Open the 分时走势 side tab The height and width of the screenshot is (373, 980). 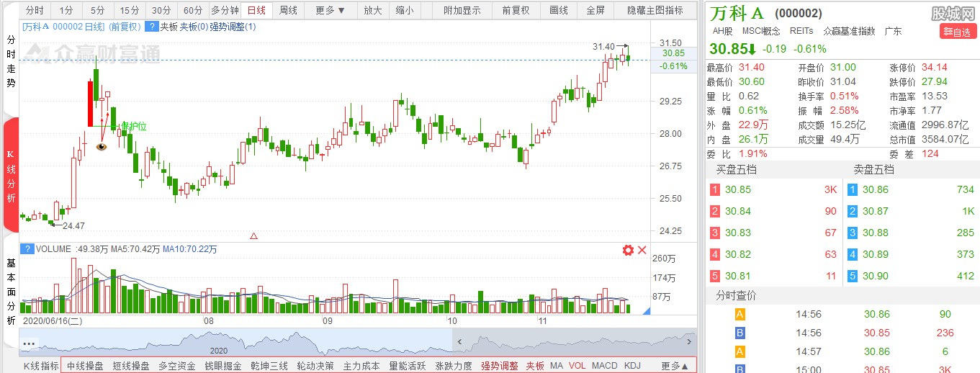(x=11, y=63)
